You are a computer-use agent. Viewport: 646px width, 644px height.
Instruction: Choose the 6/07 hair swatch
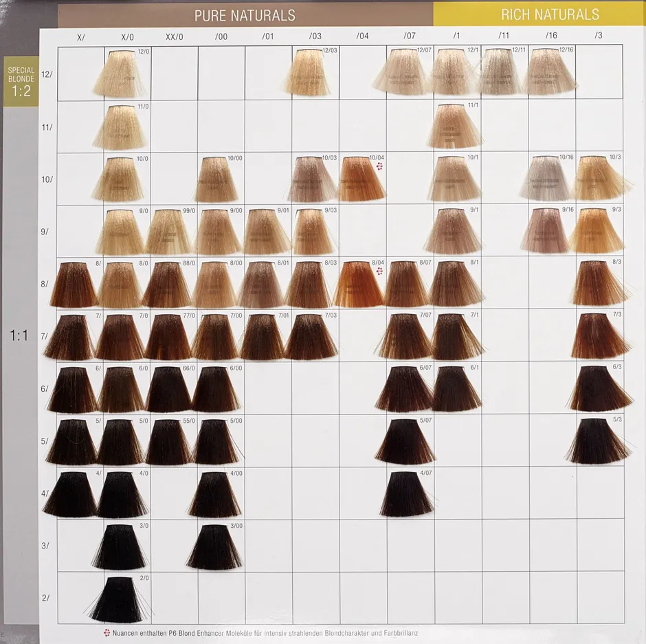tap(405, 389)
